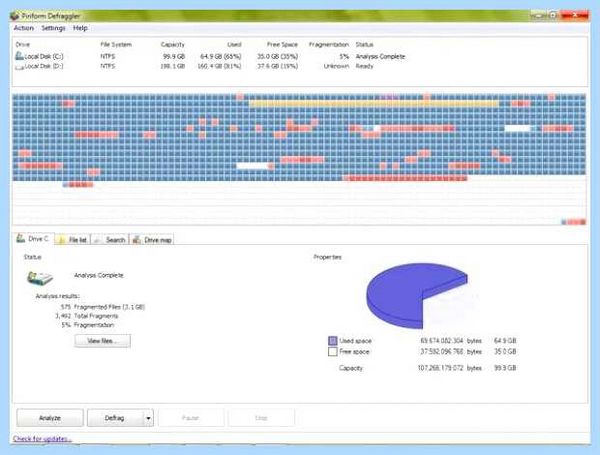Screen dimensions: 600x455
Task: Click the Search tab magnifier icon
Action: pyautogui.click(x=98, y=240)
